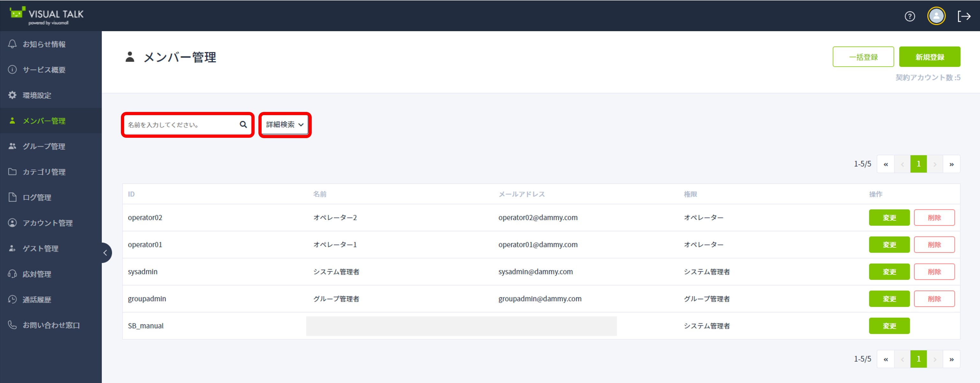This screenshot has height=383, width=980.
Task: Go to previous page in top pagination
Action: 902,164
